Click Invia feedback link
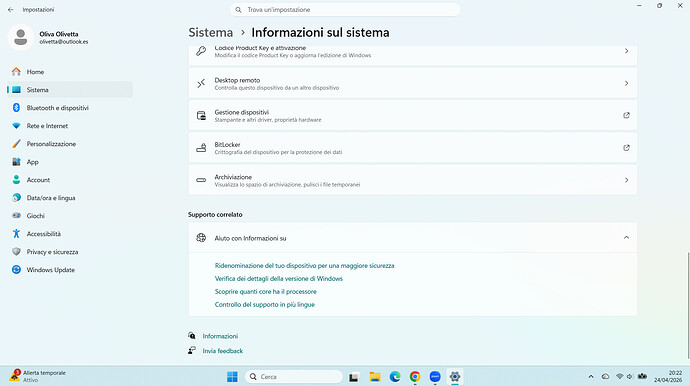Viewport: 690px width, 386px height. [223, 351]
